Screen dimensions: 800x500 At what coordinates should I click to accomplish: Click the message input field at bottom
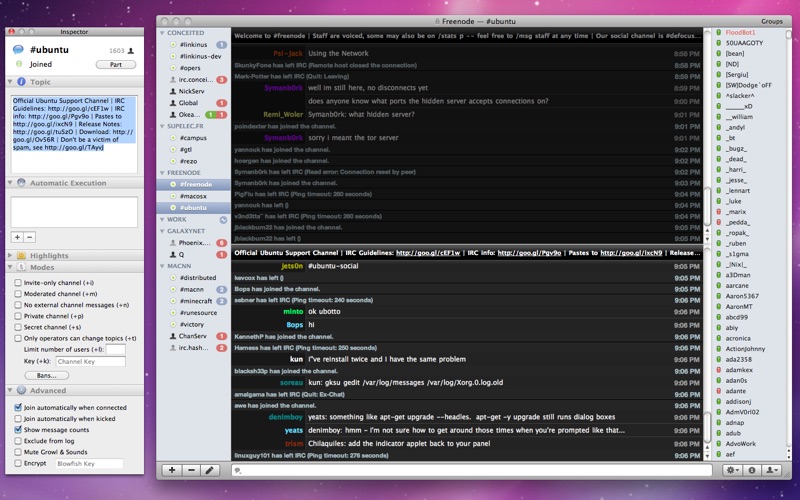pyautogui.click(x=471, y=470)
